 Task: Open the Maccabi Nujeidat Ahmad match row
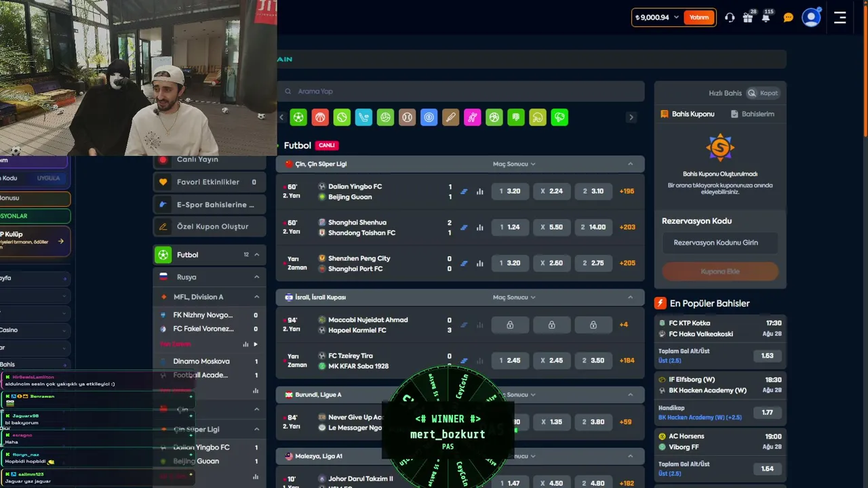[x=460, y=325]
